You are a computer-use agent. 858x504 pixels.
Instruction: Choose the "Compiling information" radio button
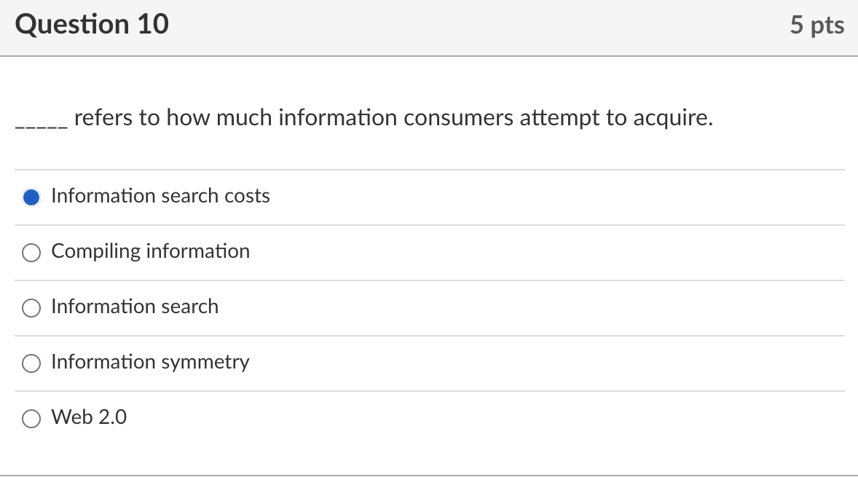click(31, 252)
